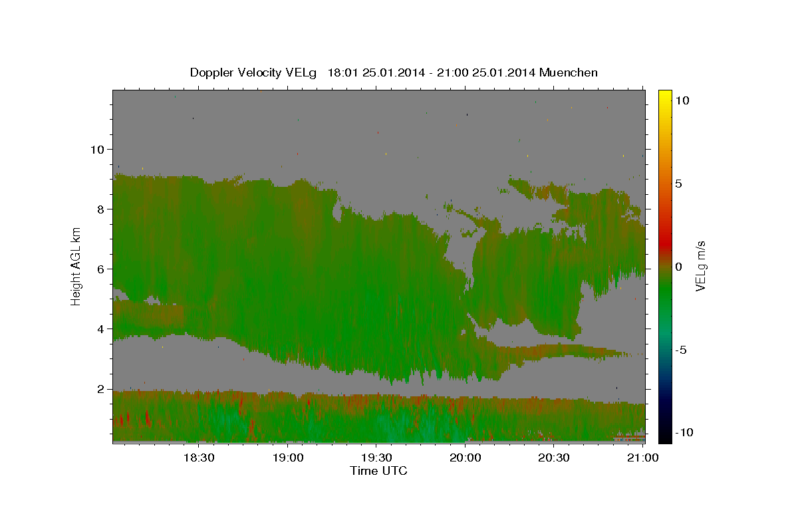The width and height of the screenshot is (798, 532).
Task: Click the 'Height AGL km' axis label
Action: pos(76,265)
